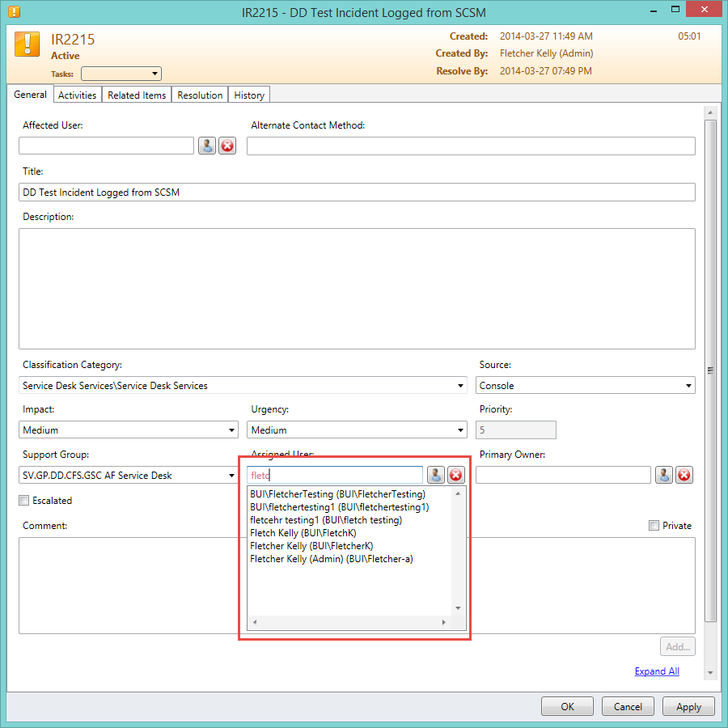
Task: Switch to the Activities tab
Action: point(77,95)
